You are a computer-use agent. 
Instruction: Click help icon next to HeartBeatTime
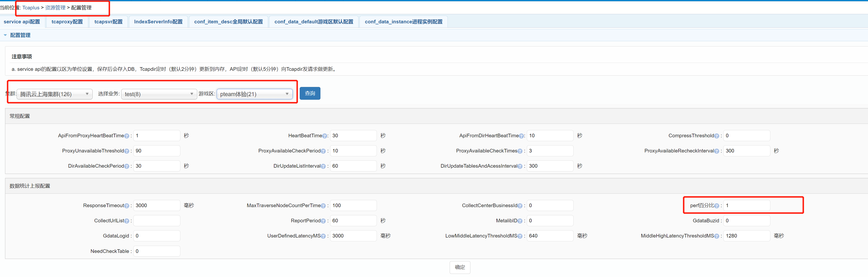[x=325, y=136]
